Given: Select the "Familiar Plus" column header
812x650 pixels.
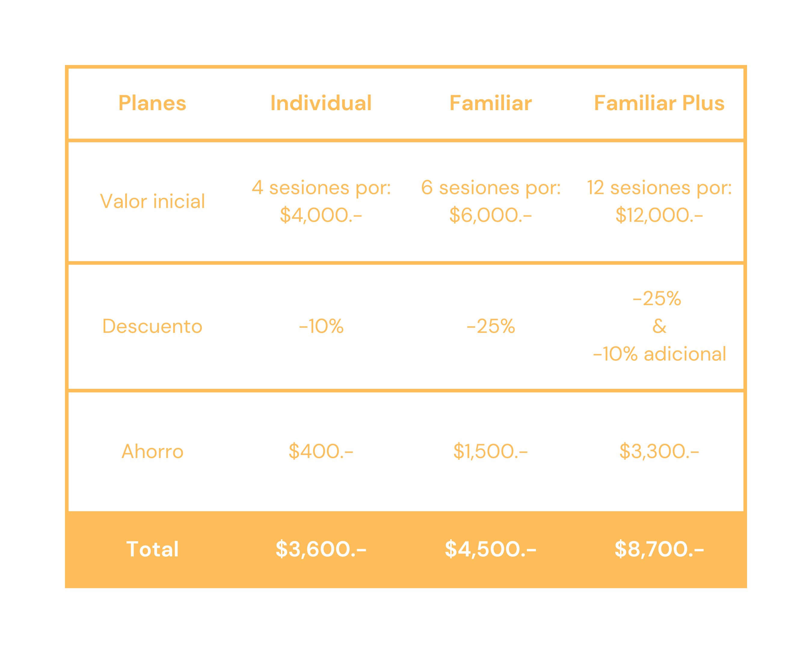Looking at the screenshot, I should point(659,103).
